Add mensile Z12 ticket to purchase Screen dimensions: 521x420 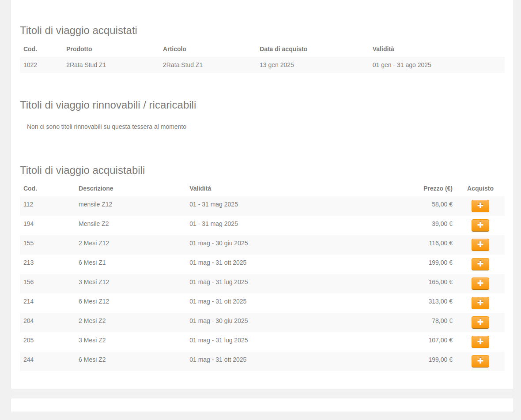coord(480,206)
